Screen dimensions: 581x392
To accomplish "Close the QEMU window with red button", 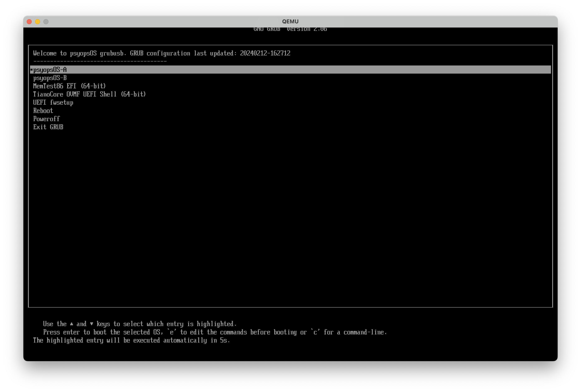I will tap(29, 22).
